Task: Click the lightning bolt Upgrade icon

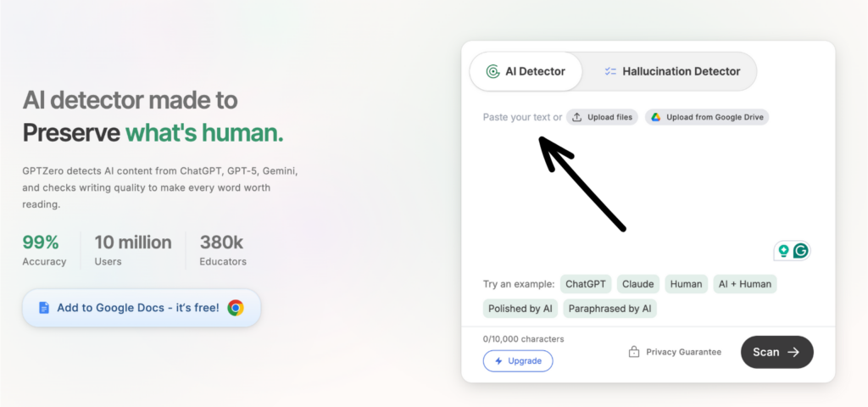Action: 498,361
